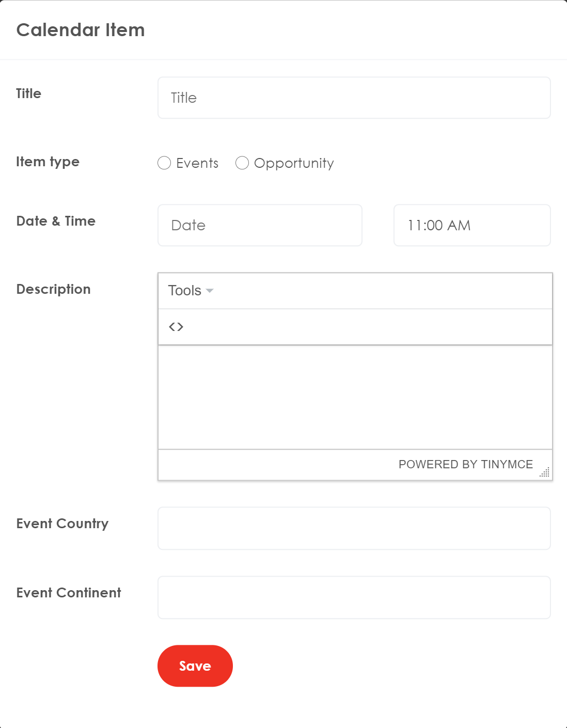Click inside the Description editor body
This screenshot has height=728, width=567.
pyautogui.click(x=355, y=397)
